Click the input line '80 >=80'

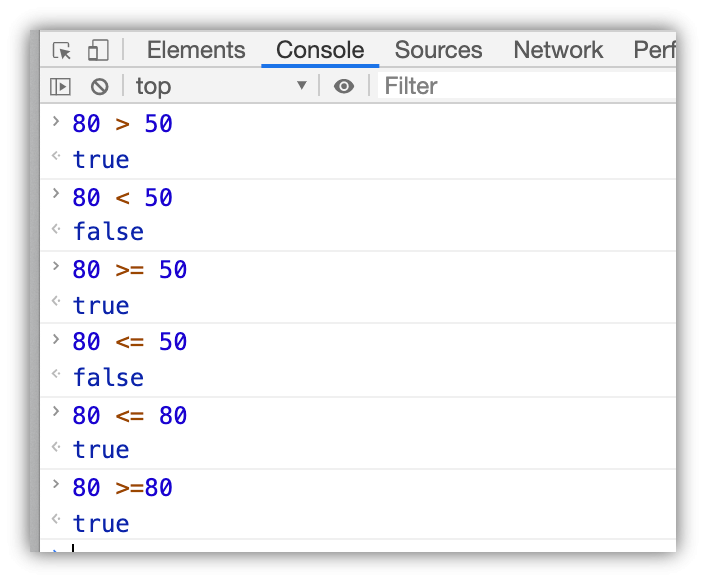click(122, 488)
